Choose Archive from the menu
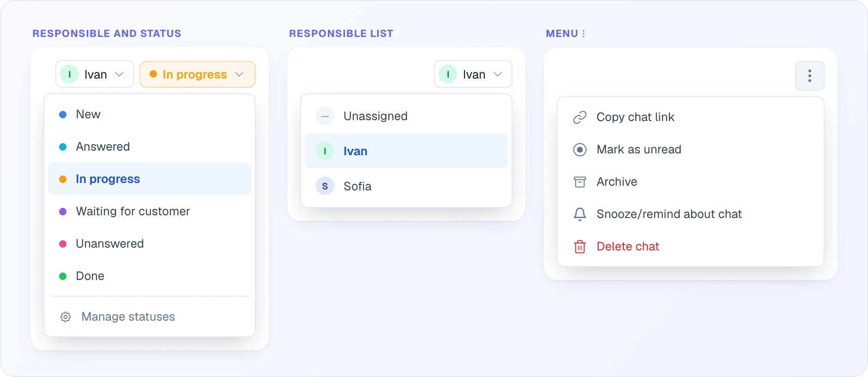This screenshot has width=868, height=377. [691, 182]
